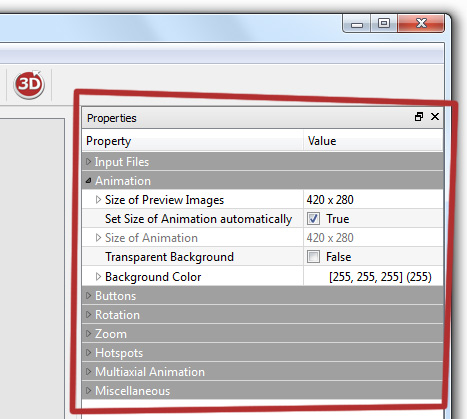
Task: Select Set Size of Animation automatically label
Action: pos(198,219)
